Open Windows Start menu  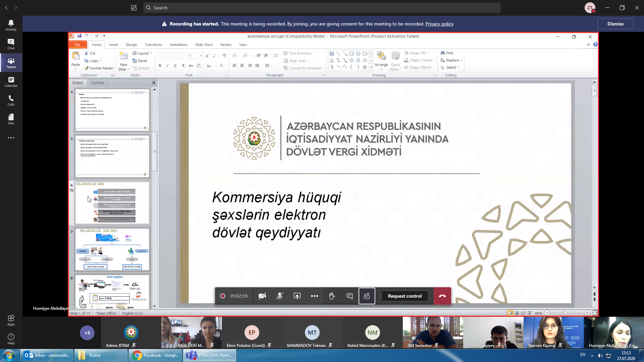pos(9,355)
